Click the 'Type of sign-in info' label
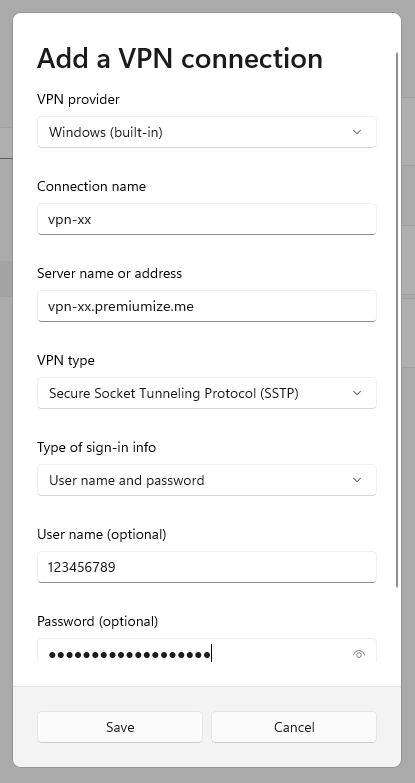415x783 pixels. pos(96,447)
